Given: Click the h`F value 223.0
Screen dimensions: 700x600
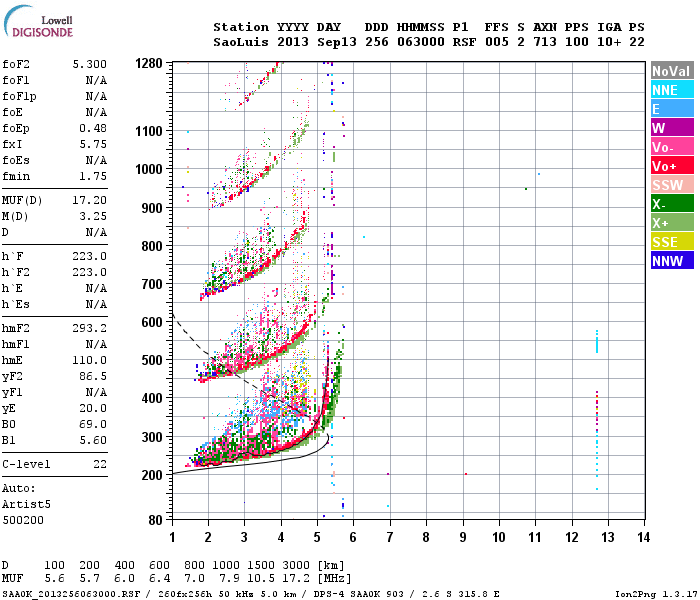Looking at the screenshot, I should pyautogui.click(x=90, y=256).
